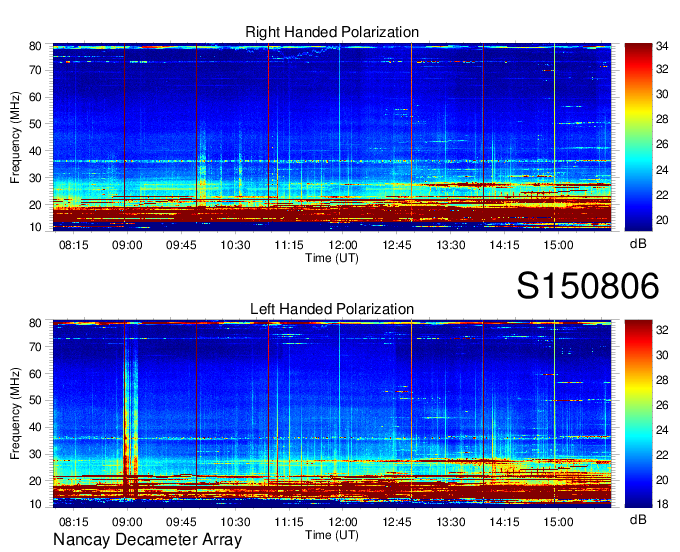Click the 13:30 time tick of Left Handed plot
The width and height of the screenshot is (680, 552).
pos(451,522)
